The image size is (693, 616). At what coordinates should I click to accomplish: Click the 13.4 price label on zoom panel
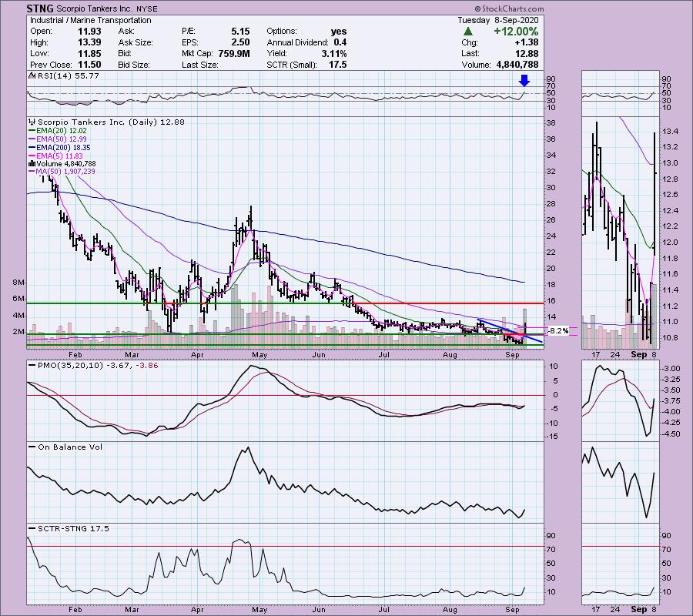point(671,131)
